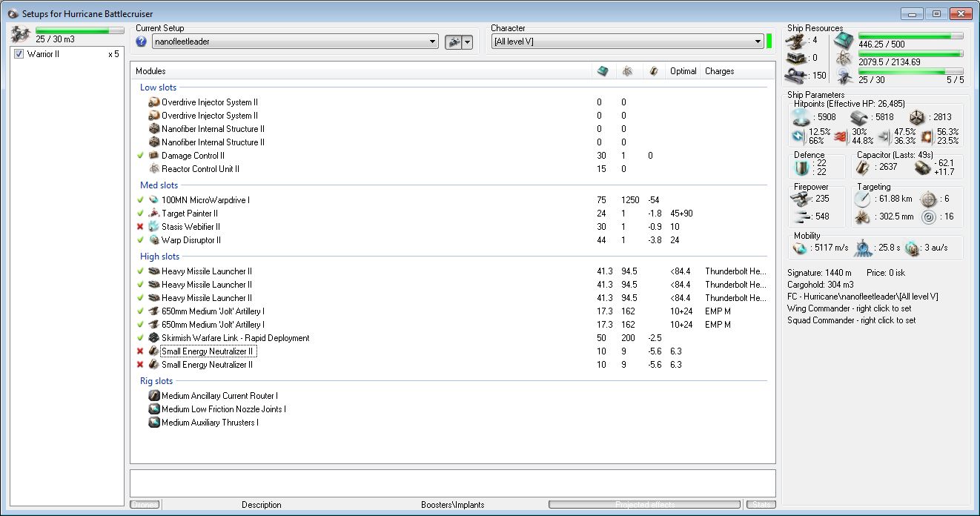The width and height of the screenshot is (980, 516).
Task: Open the Drones tab at the bottom
Action: 145,505
